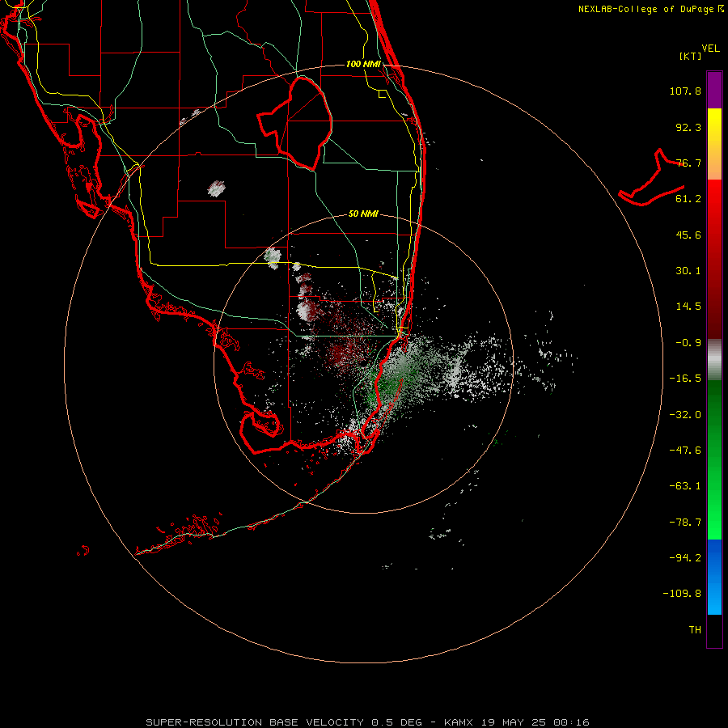728x728 pixels.
Task: Click the purple segment of velocity color bar
Action: (x=714, y=90)
